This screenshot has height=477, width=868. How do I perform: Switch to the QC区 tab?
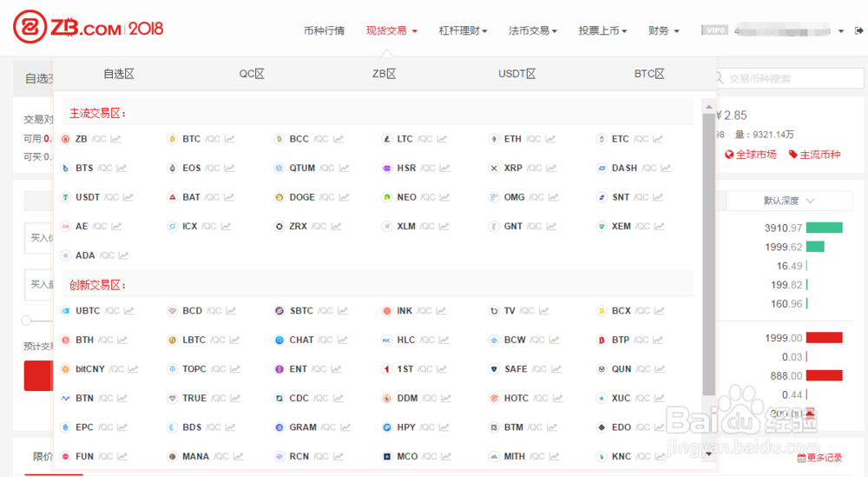coord(252,74)
